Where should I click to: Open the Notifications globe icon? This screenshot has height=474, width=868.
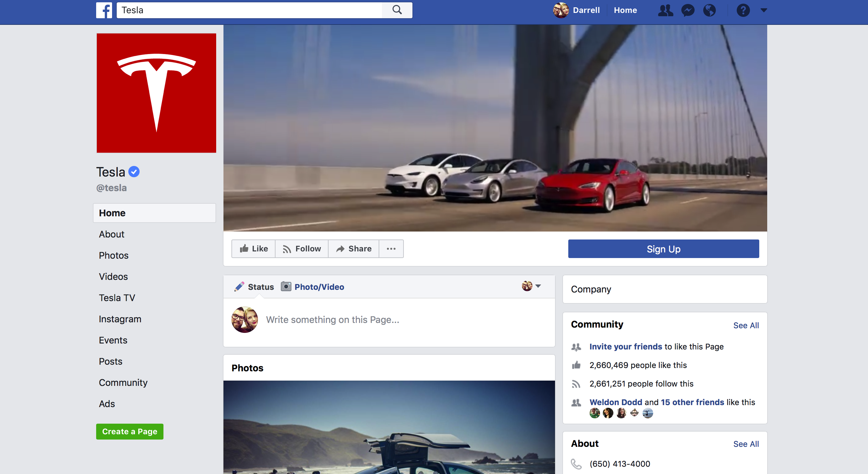709,10
